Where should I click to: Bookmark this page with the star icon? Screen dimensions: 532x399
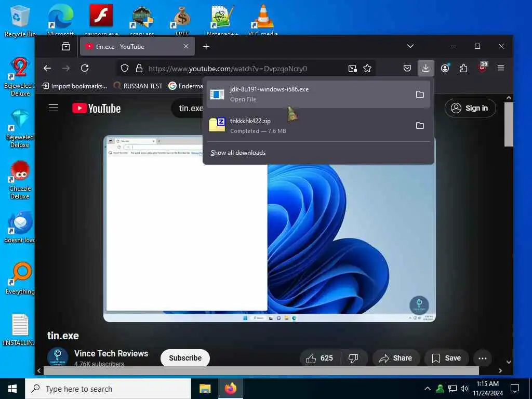367,68
